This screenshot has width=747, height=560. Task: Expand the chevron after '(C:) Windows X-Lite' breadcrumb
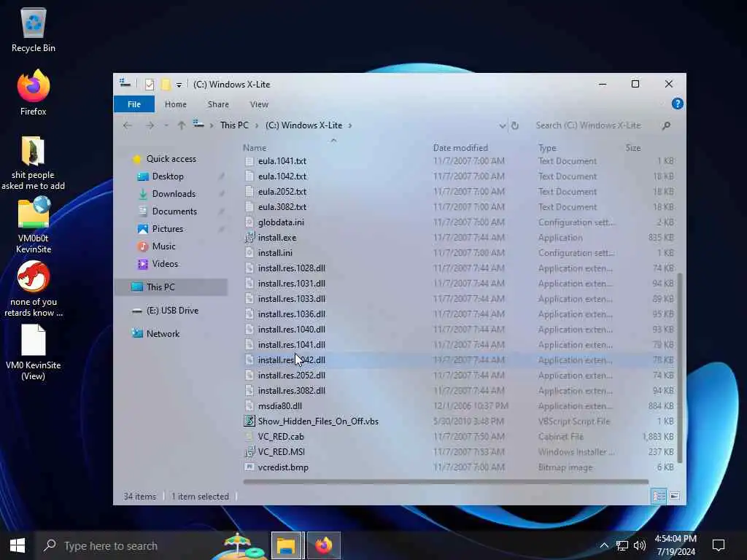pos(350,125)
